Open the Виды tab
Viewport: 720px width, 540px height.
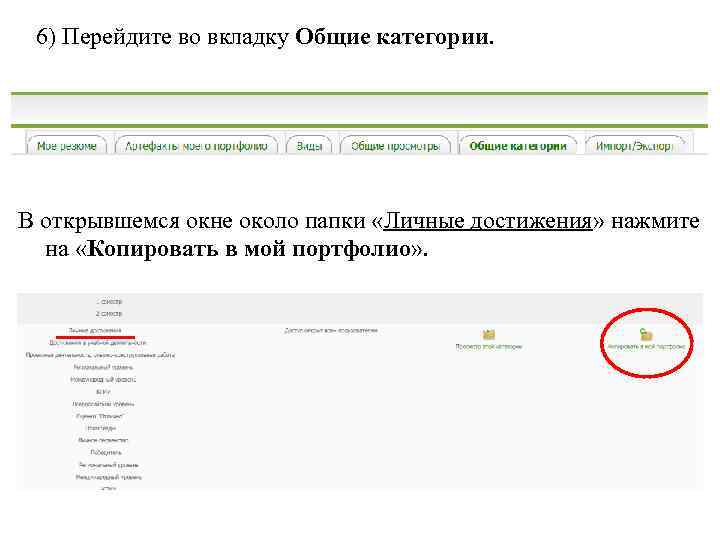(x=309, y=146)
